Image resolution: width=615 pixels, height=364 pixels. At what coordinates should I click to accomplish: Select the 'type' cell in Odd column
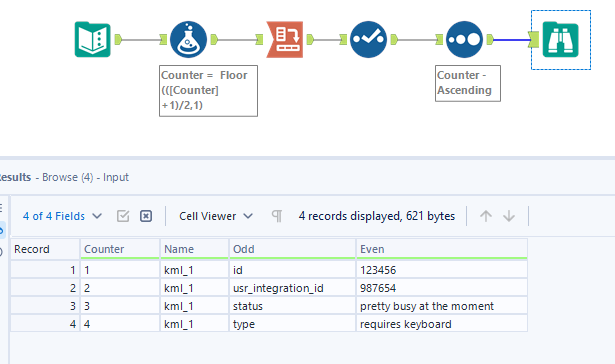pyautogui.click(x=292, y=324)
